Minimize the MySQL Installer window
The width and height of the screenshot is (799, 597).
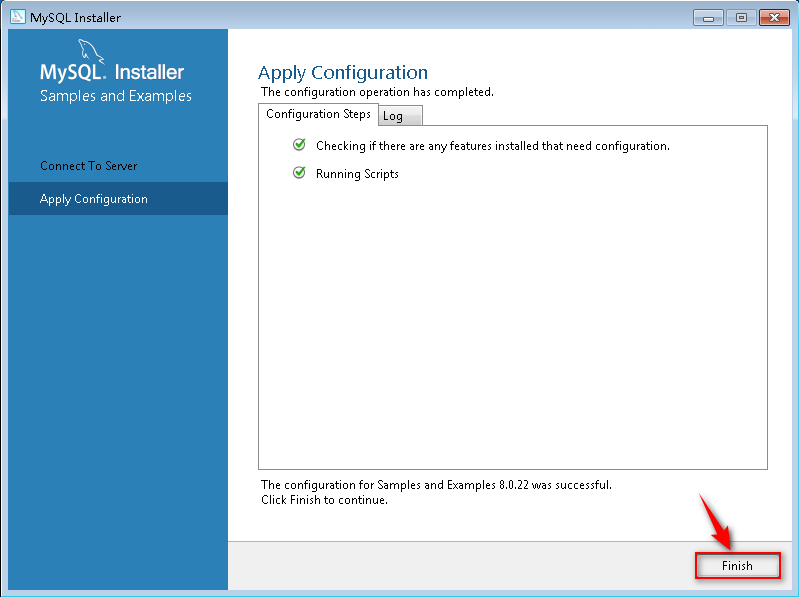pos(708,18)
